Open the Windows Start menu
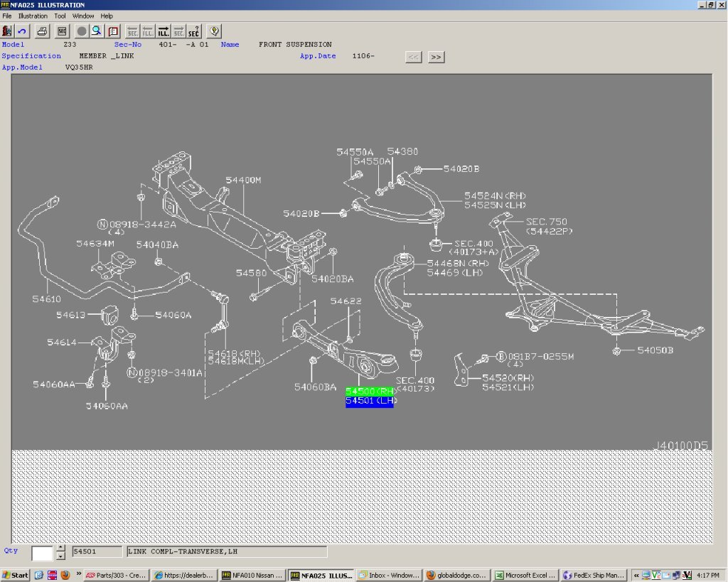 16,576
